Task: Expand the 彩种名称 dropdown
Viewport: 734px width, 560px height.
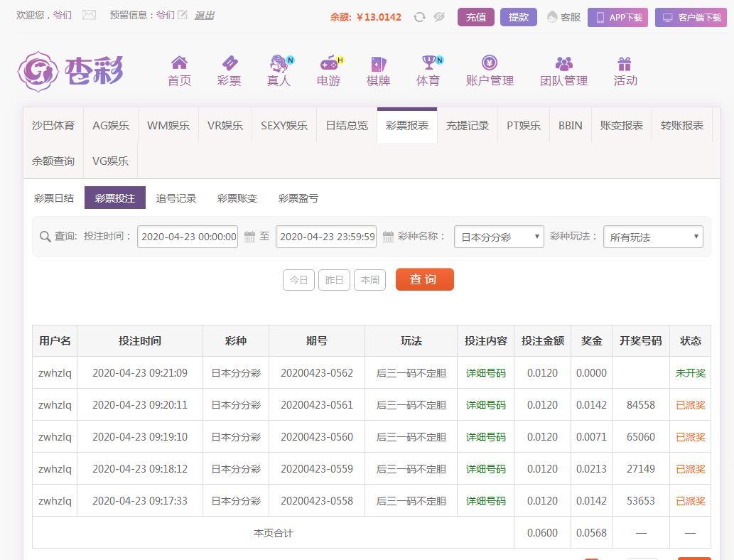Action: [x=499, y=237]
